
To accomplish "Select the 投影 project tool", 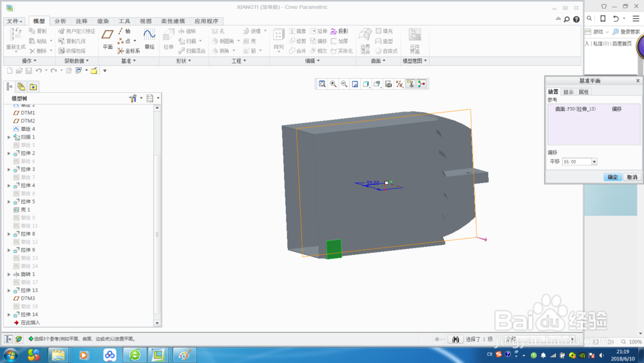I will [339, 31].
